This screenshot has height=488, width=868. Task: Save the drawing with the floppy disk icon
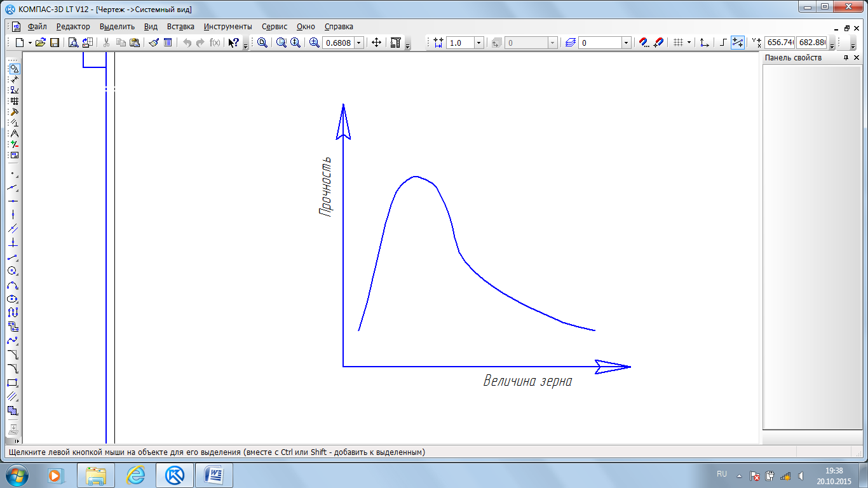(x=55, y=43)
